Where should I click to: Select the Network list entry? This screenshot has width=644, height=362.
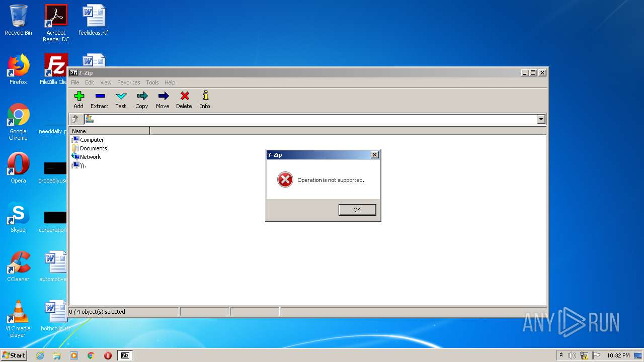click(x=87, y=157)
